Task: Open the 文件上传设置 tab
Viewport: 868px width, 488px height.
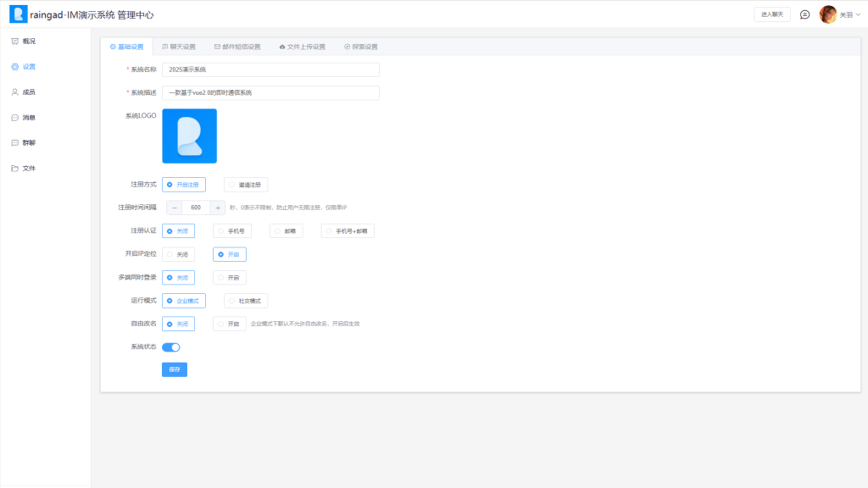Action: [302, 47]
